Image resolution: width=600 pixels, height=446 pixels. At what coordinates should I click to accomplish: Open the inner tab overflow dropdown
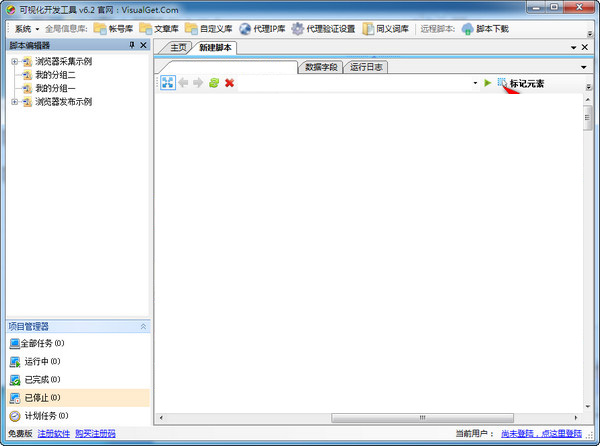[x=584, y=67]
